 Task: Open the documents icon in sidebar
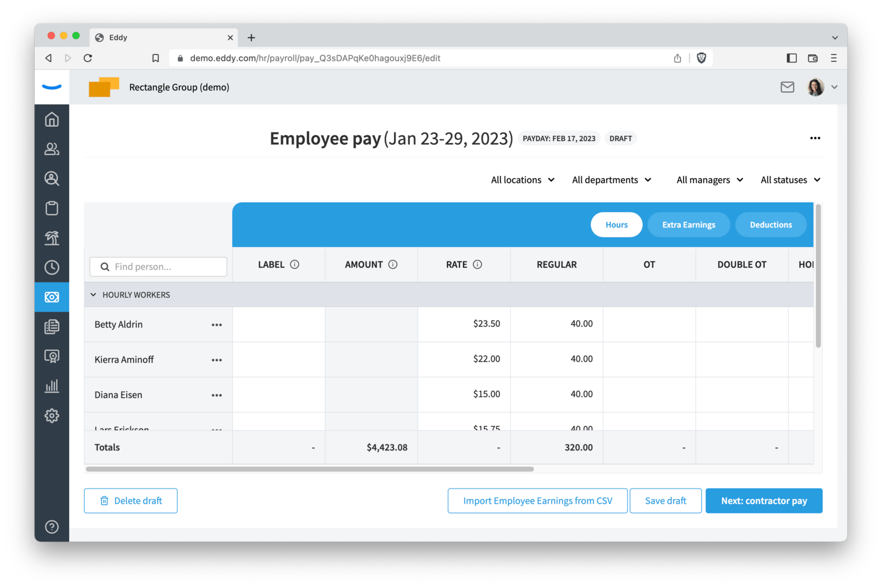click(x=52, y=326)
